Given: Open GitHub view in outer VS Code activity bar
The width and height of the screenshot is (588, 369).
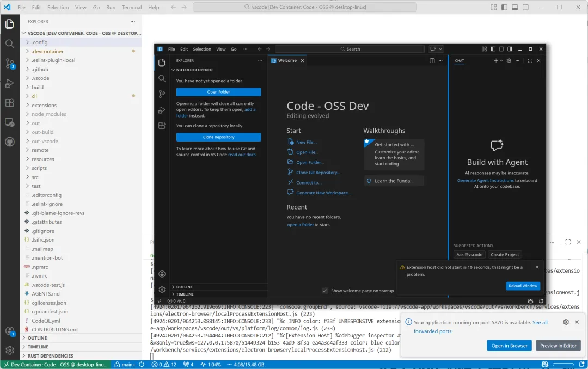Looking at the screenshot, I should pyautogui.click(x=10, y=142).
